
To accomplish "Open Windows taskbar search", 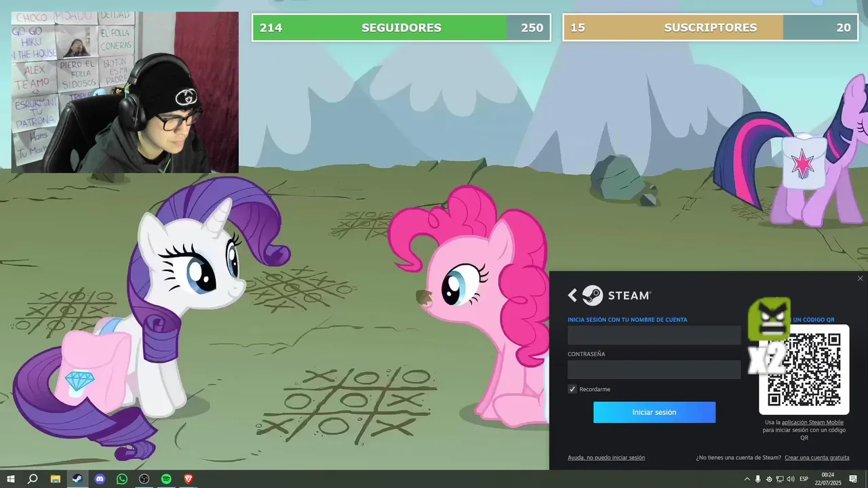I will (33, 479).
